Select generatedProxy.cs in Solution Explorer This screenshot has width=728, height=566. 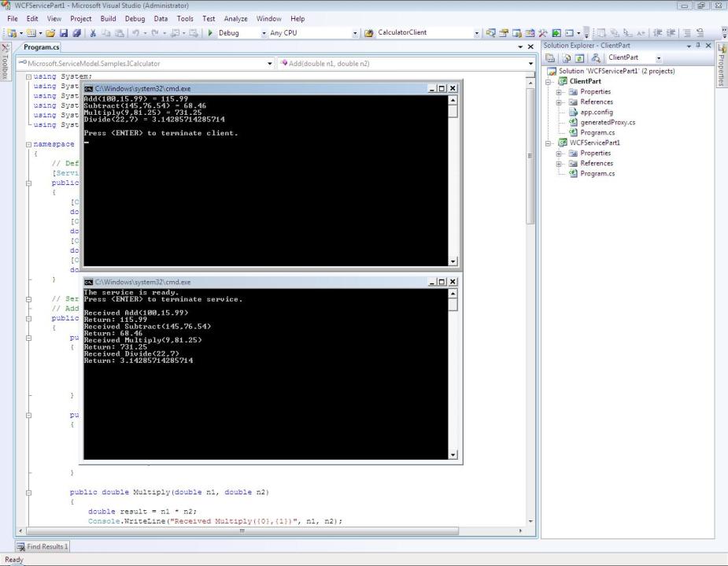click(x=607, y=122)
